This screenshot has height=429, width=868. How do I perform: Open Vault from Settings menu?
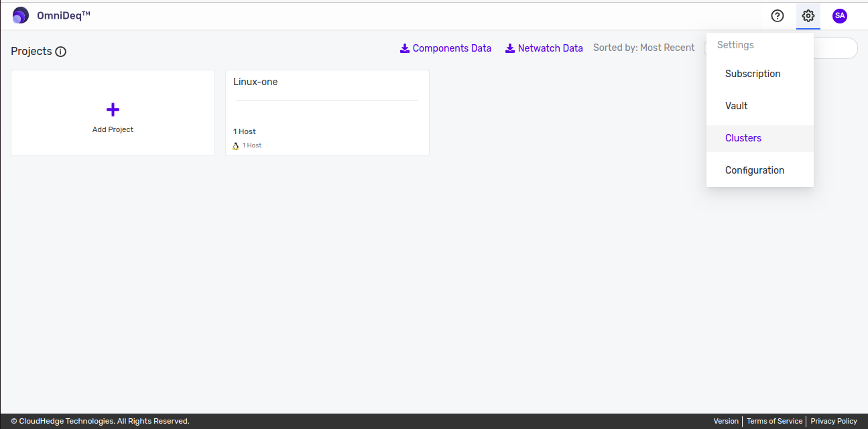point(760,106)
